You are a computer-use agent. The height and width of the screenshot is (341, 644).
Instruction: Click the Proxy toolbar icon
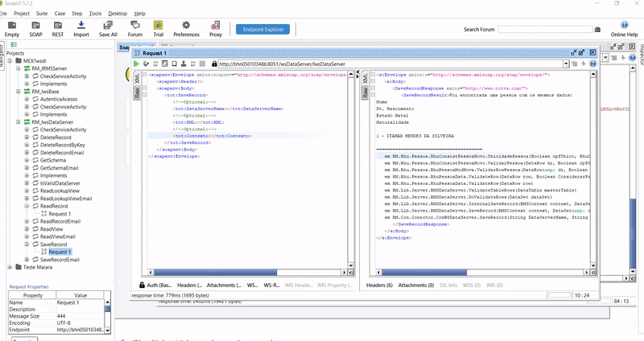tap(215, 29)
